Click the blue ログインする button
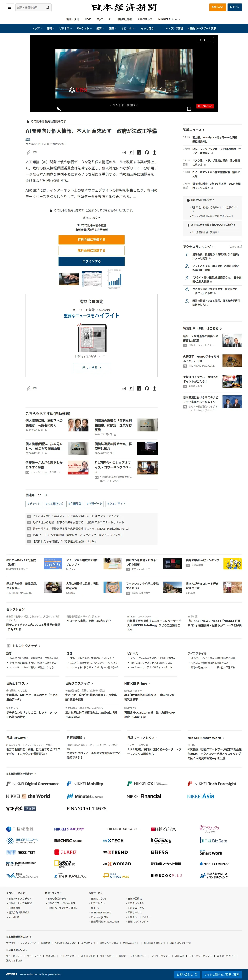 point(91,261)
